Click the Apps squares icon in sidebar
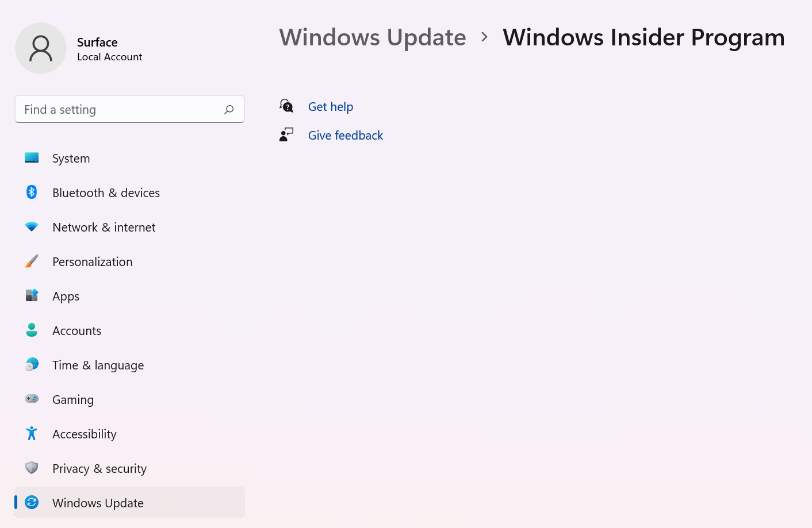 click(x=32, y=296)
